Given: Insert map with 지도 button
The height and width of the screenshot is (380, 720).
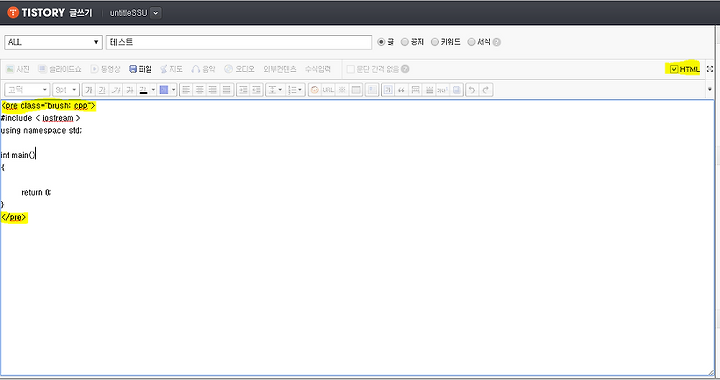Looking at the screenshot, I should point(171,69).
